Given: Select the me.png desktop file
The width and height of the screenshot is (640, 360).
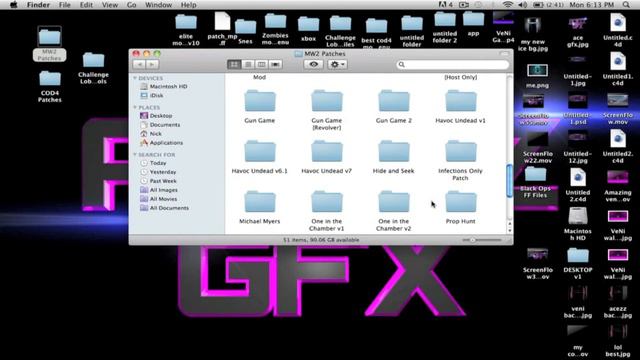Looking at the screenshot, I should 537,76.
